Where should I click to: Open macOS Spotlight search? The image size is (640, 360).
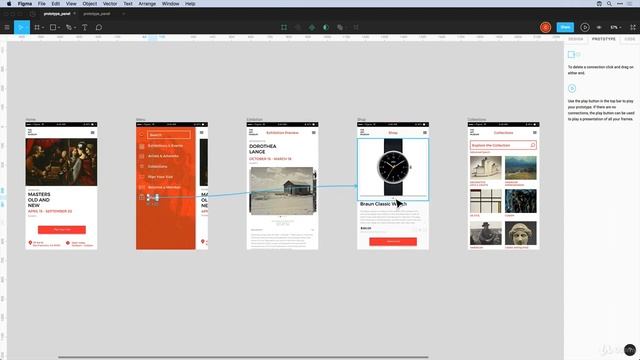609,4
